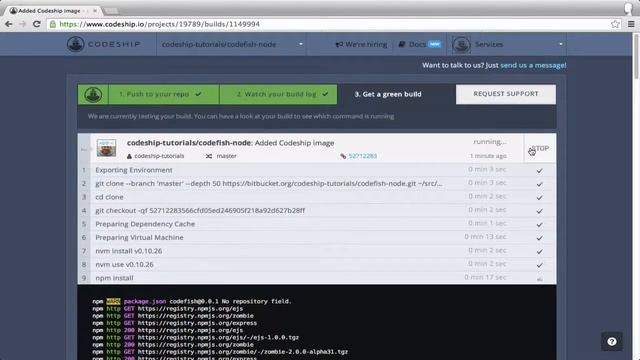
Task: Click the checkmark on Exporting Environment row
Action: (539, 170)
